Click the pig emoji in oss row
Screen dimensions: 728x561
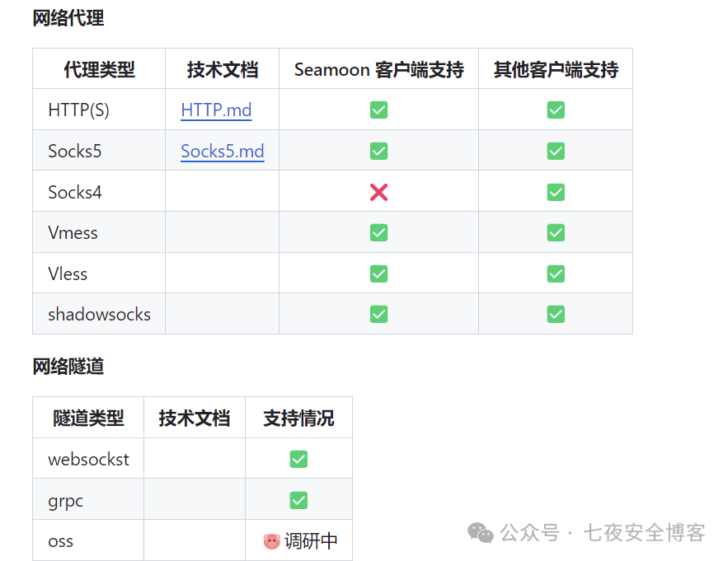(271, 541)
